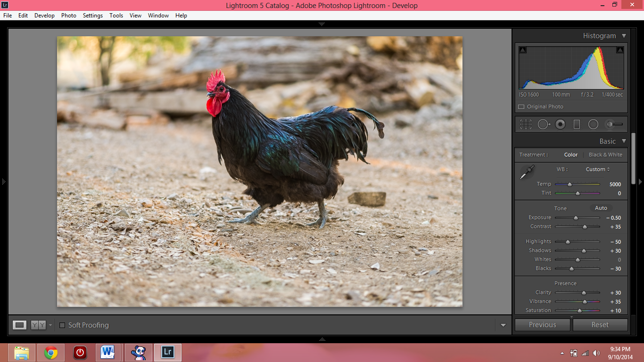
Task: Check the Original Photo box
Action: coord(521,107)
